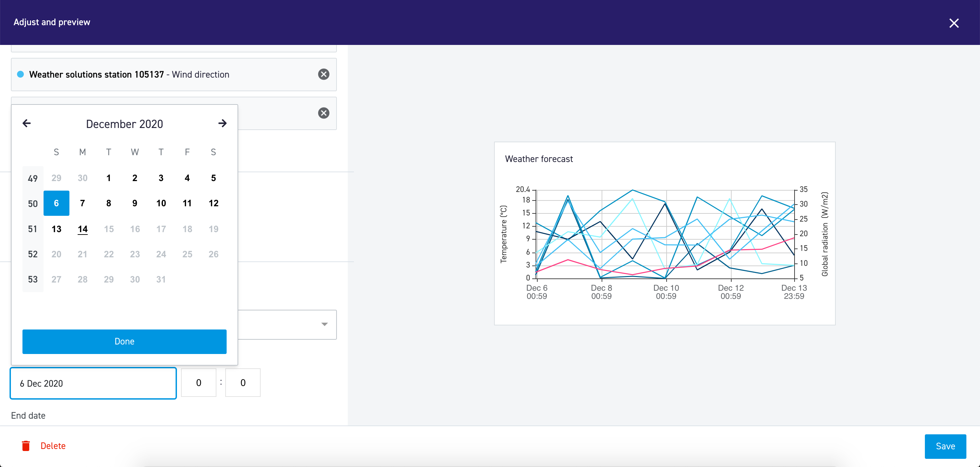The width and height of the screenshot is (980, 467).
Task: Remove the data series hidden behind calendar
Action: (x=324, y=113)
